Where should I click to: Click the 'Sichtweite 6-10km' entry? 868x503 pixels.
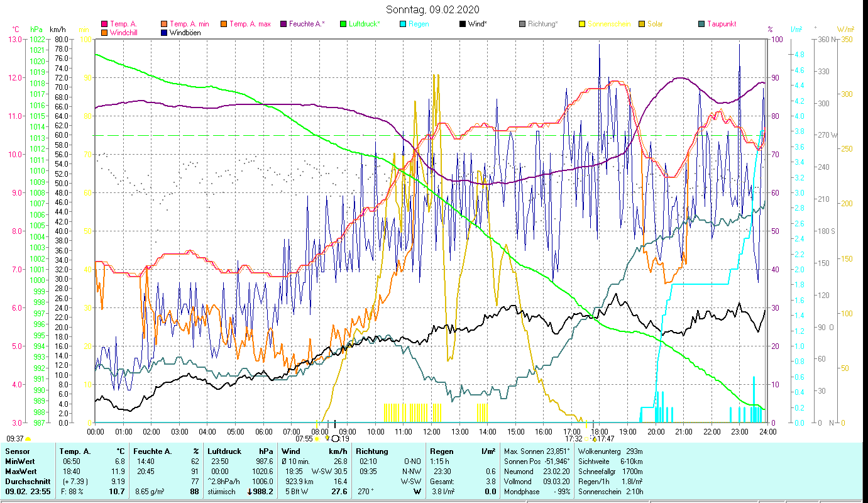[610, 462]
